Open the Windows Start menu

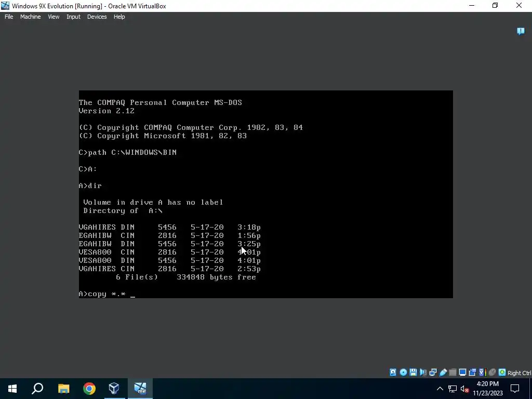[x=12, y=389]
